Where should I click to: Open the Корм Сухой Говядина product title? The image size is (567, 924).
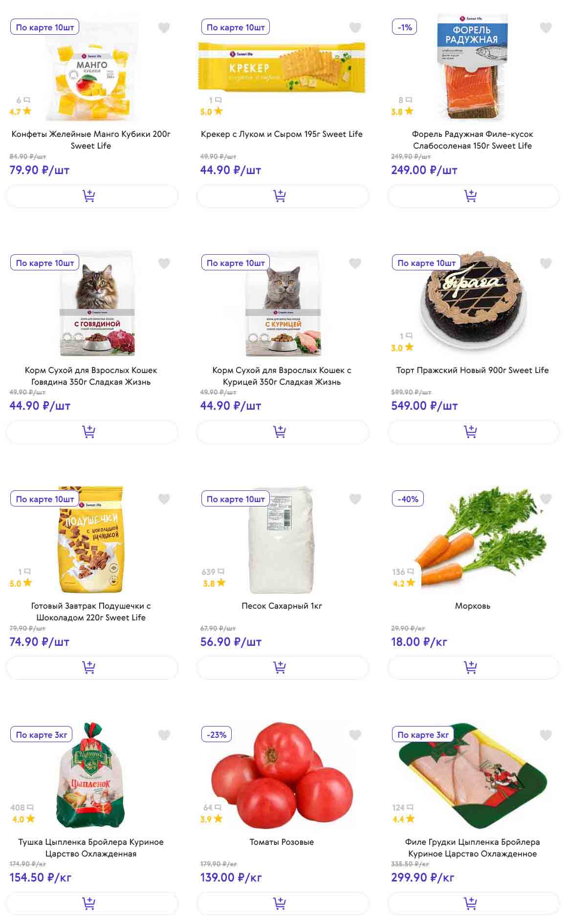(x=91, y=376)
